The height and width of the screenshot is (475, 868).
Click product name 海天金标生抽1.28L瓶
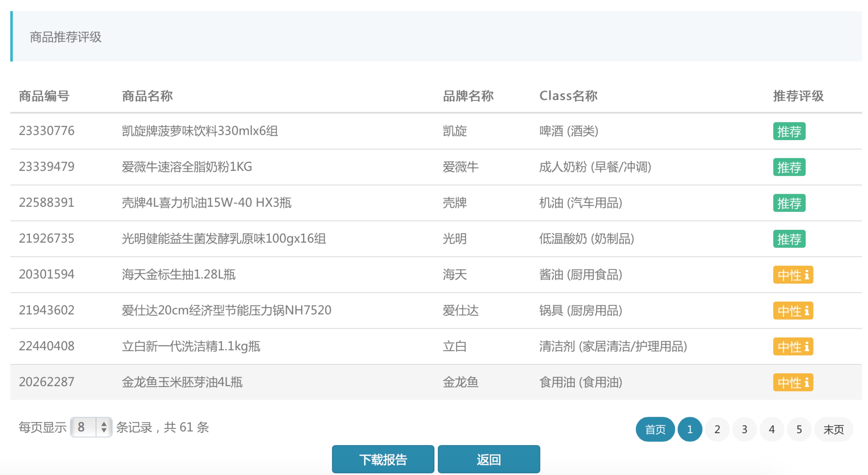click(x=179, y=274)
